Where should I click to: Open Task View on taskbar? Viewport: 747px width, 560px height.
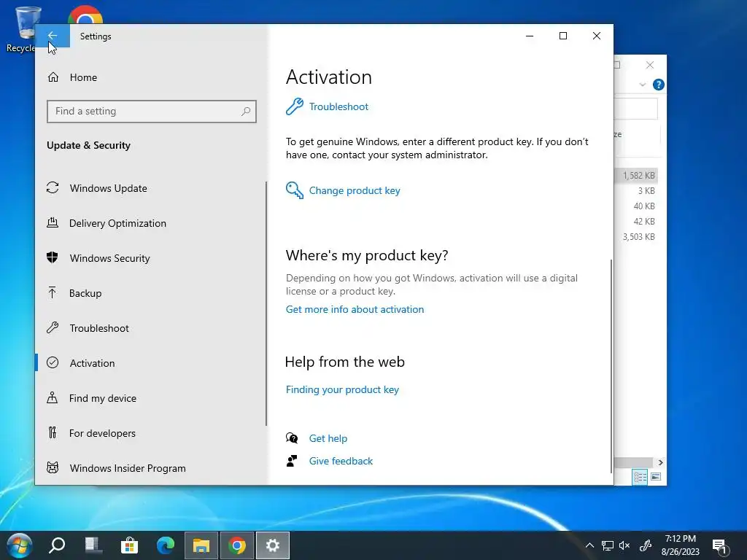pos(93,545)
